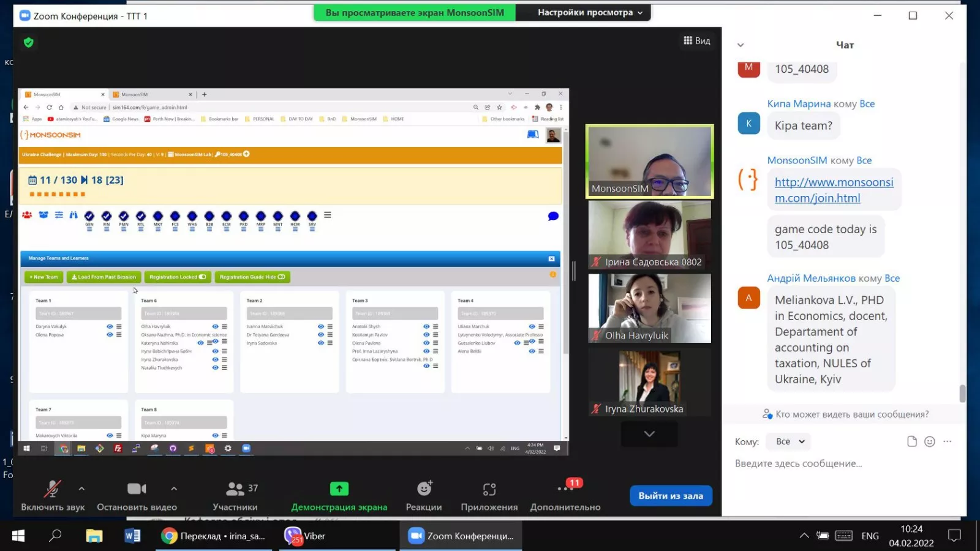The width and height of the screenshot is (980, 551).
Task: Click Выйти из зала button
Action: point(671,496)
